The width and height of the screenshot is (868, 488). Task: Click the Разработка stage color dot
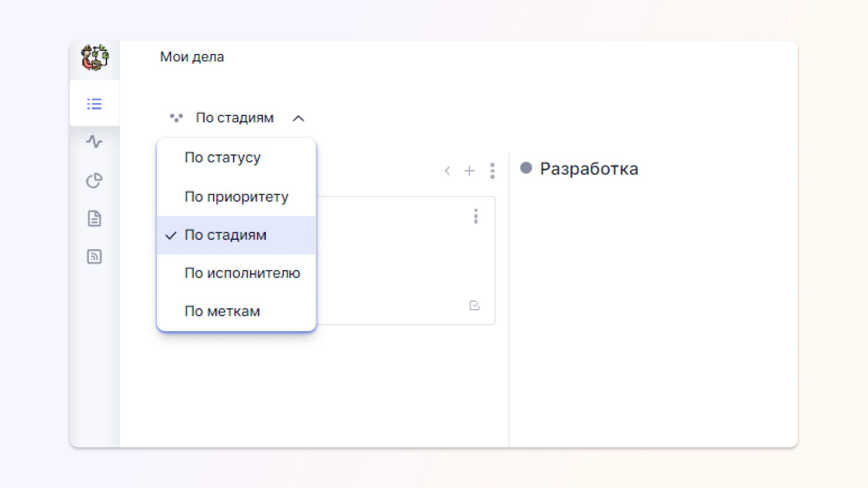(x=526, y=168)
